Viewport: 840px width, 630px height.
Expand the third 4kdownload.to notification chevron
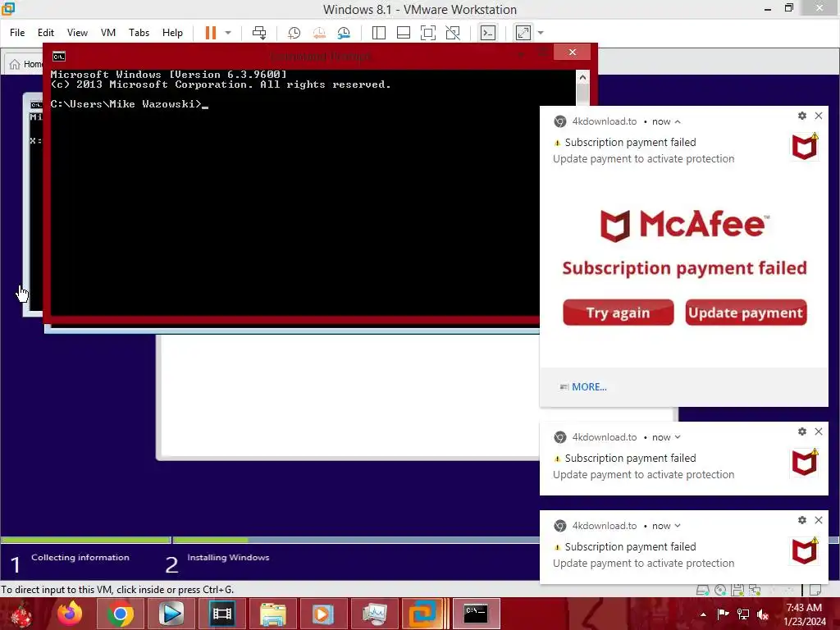click(x=678, y=526)
